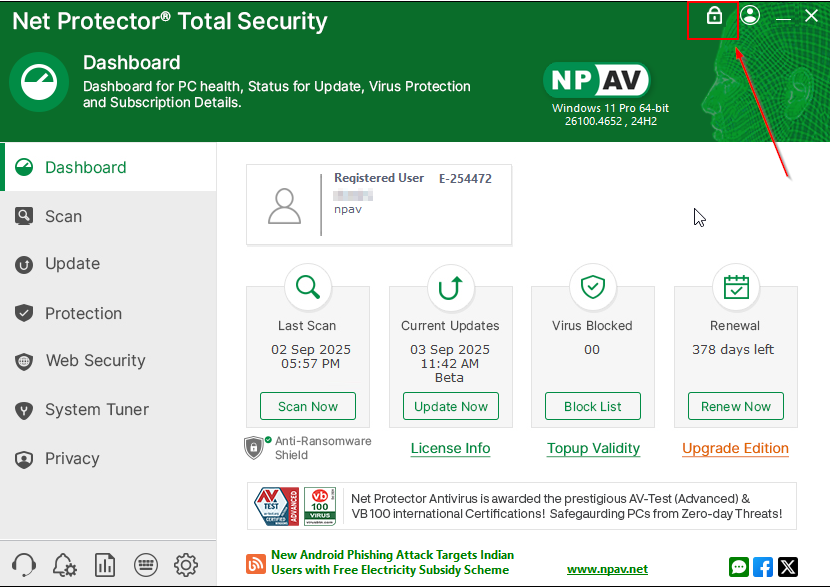
Task: Click the green chat message icon
Action: point(739,567)
